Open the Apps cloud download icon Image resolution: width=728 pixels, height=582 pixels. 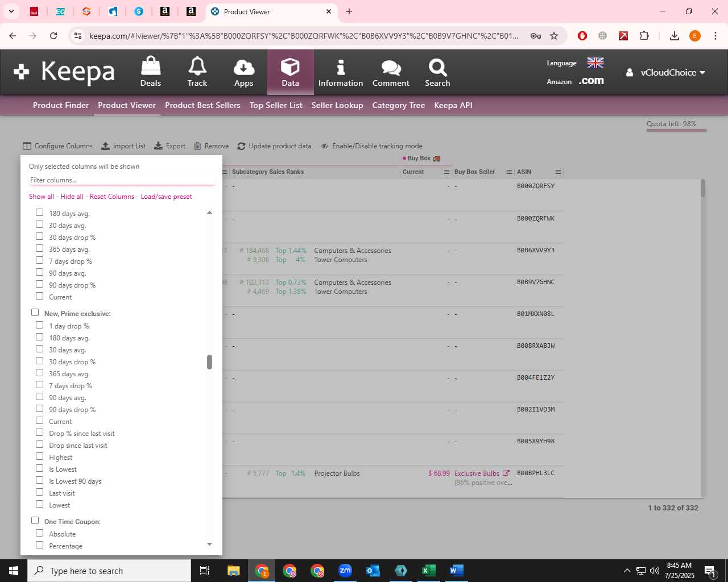[244, 67]
